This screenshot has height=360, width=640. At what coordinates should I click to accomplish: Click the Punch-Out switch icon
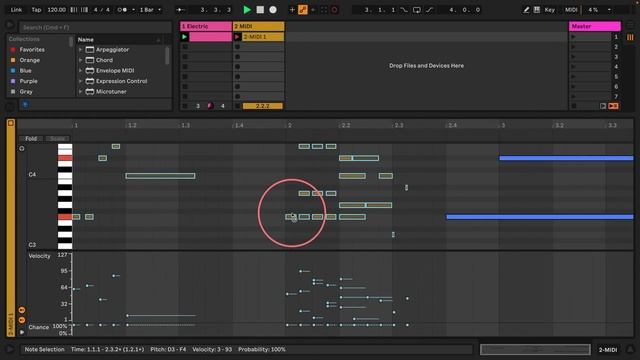coord(429,9)
